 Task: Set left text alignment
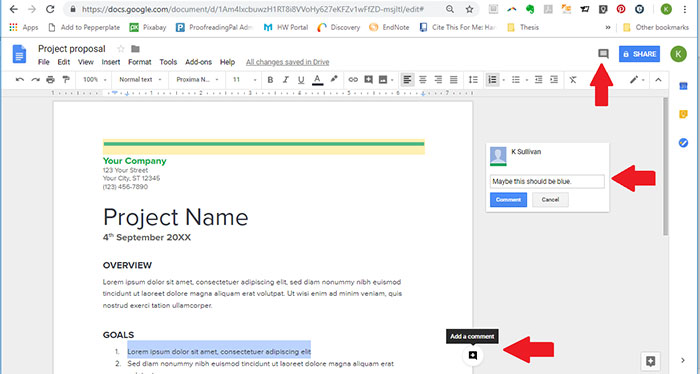(407, 80)
